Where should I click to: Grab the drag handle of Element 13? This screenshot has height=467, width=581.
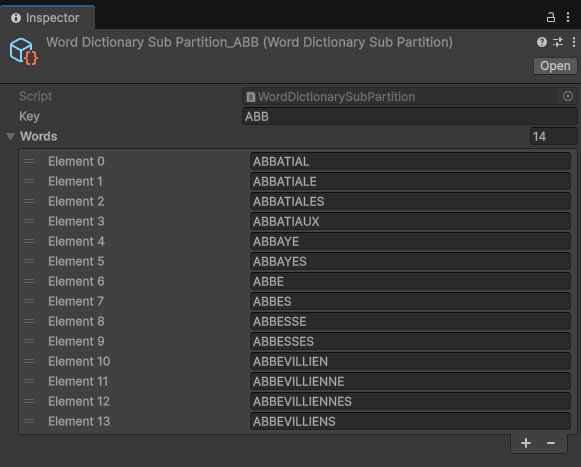[29, 421]
